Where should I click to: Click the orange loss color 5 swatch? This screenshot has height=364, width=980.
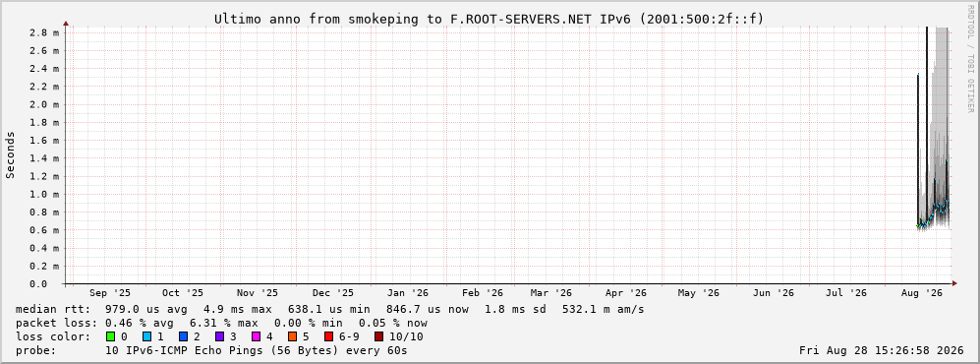tap(292, 337)
